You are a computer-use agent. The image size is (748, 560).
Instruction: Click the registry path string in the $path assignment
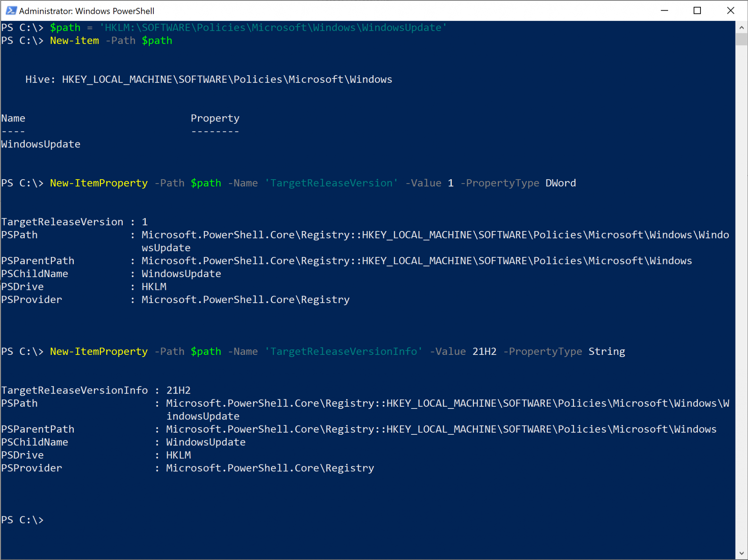point(273,28)
